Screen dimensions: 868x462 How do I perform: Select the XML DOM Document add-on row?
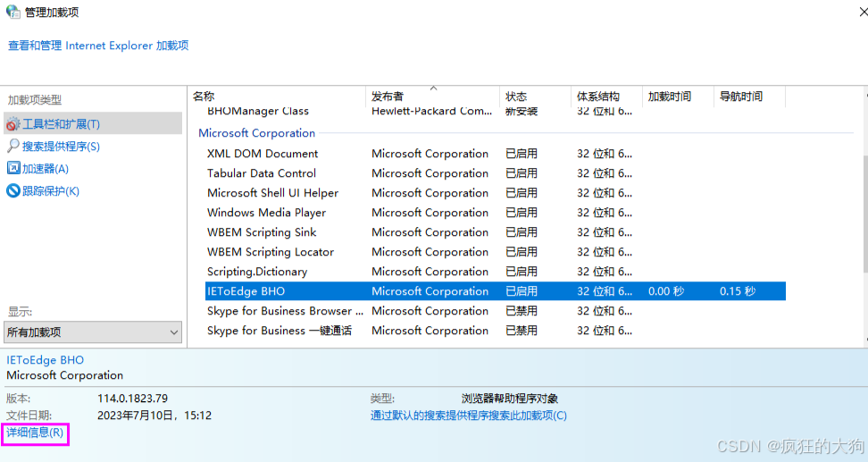coord(495,154)
